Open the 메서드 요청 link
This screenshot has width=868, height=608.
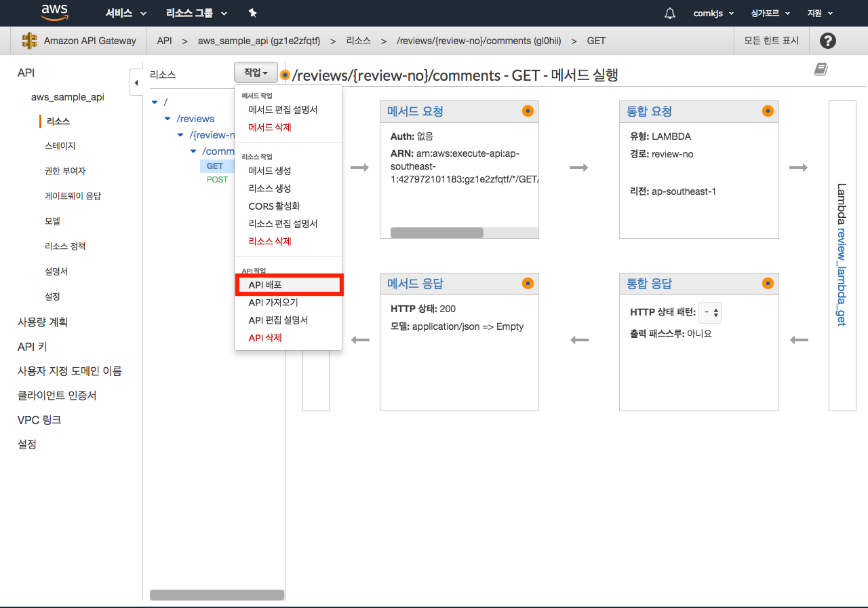coord(415,111)
